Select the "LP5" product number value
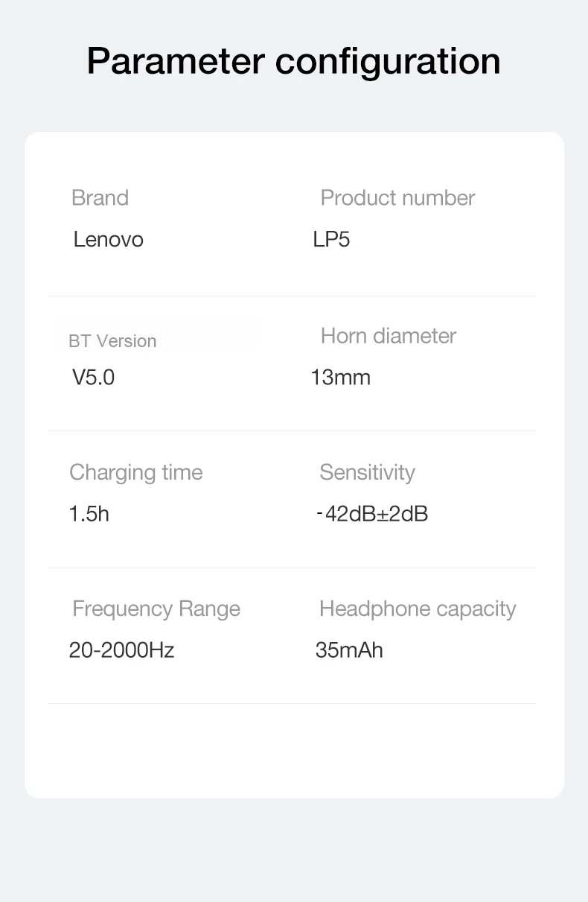588x902 pixels. click(x=331, y=240)
